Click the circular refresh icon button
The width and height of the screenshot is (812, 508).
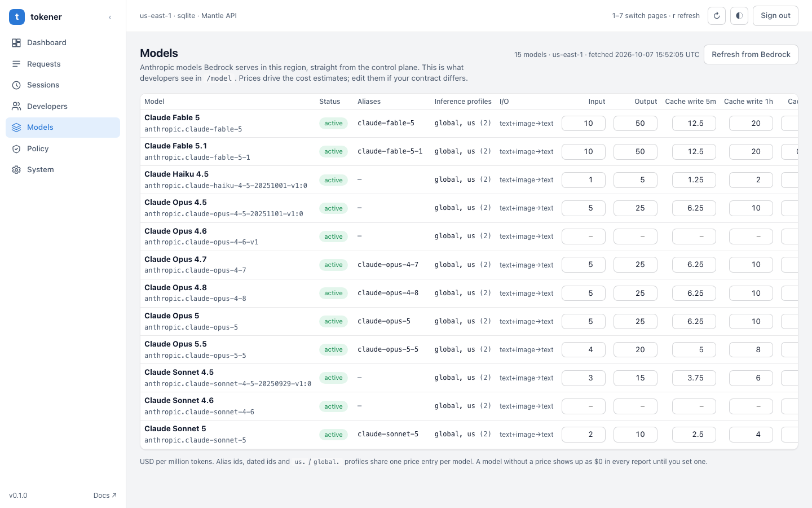(717, 16)
